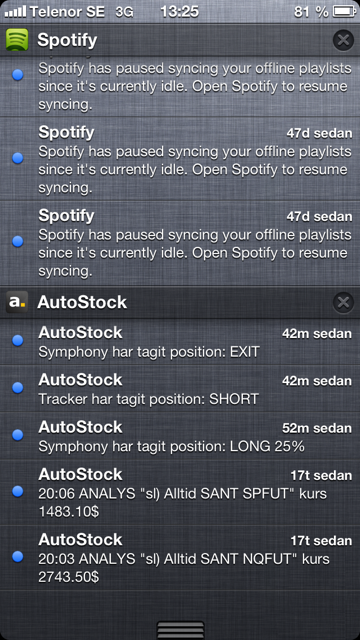Tap the battery icon in status bar
Screen dimensions: 360x640
(344, 12)
